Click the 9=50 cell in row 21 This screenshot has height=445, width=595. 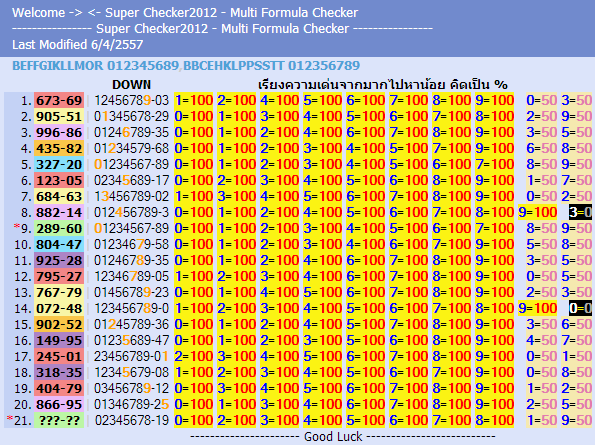tap(576, 420)
